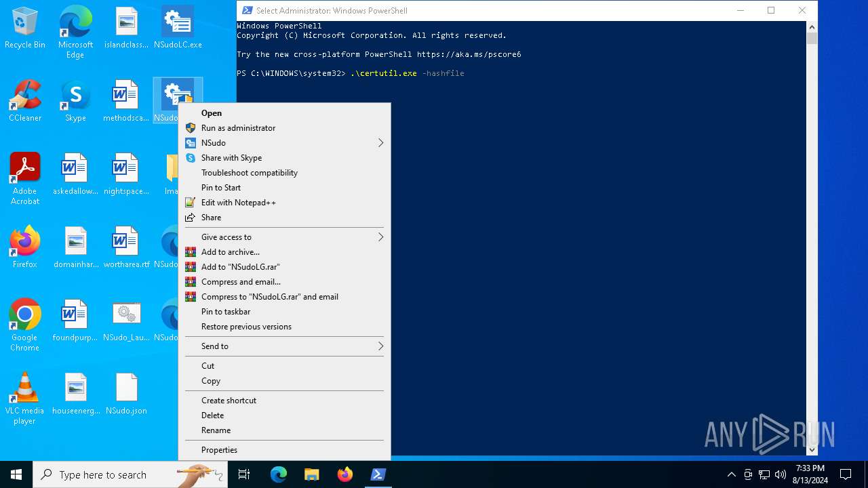Choose Create shortcut

(285, 401)
